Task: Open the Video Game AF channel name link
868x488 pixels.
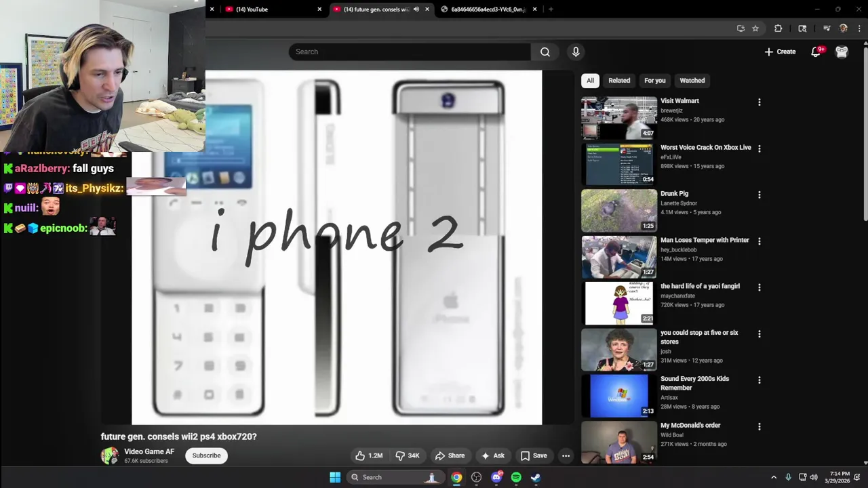Action: click(x=149, y=451)
